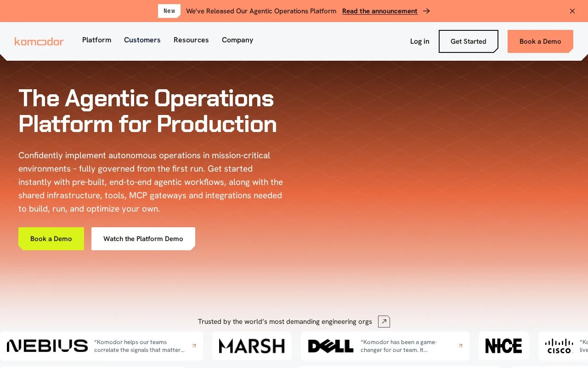Open the Resources menu
This screenshot has height=368, width=588.
click(191, 40)
